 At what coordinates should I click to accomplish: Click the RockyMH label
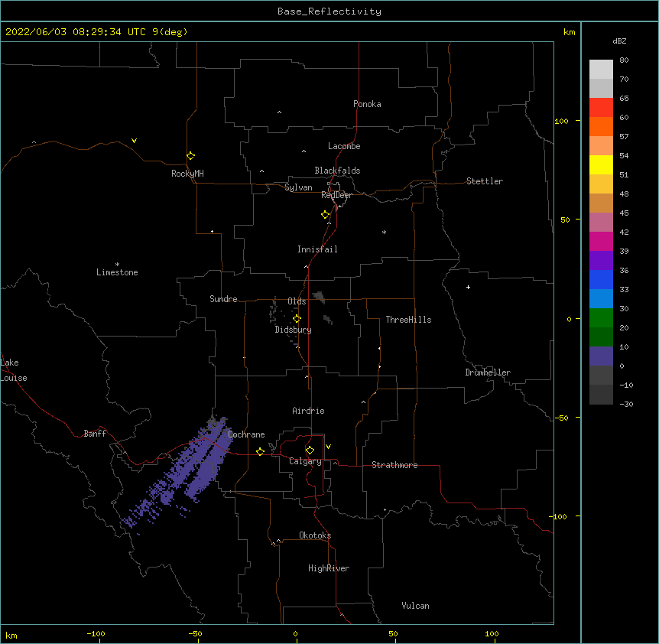click(x=187, y=173)
